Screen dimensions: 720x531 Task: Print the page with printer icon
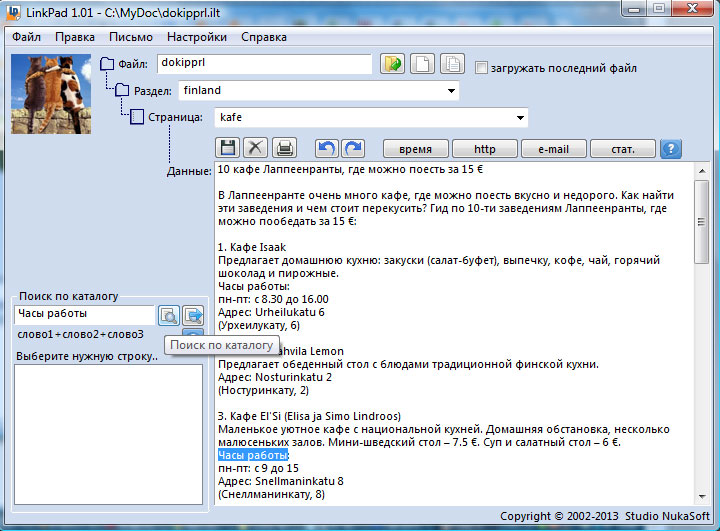(284, 148)
